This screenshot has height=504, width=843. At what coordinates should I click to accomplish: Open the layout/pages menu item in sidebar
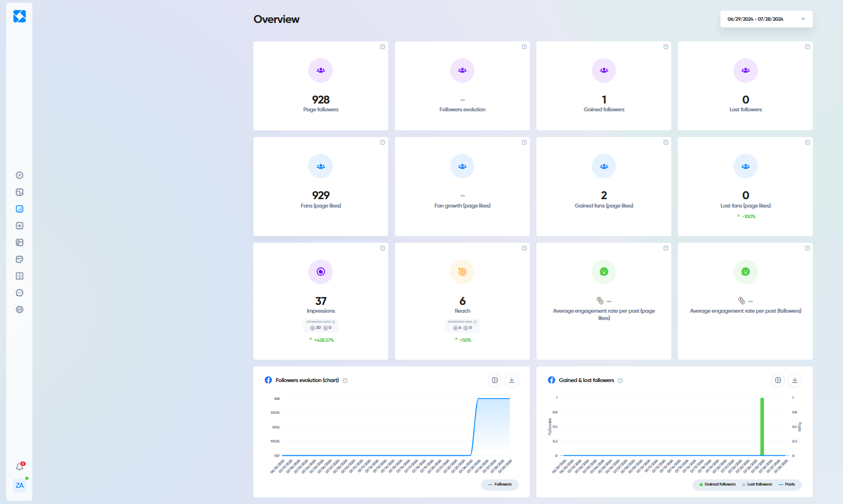19,192
